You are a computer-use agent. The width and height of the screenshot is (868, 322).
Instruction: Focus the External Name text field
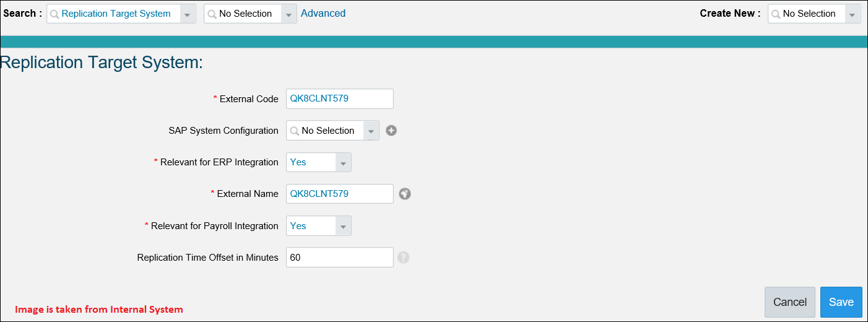tap(340, 194)
